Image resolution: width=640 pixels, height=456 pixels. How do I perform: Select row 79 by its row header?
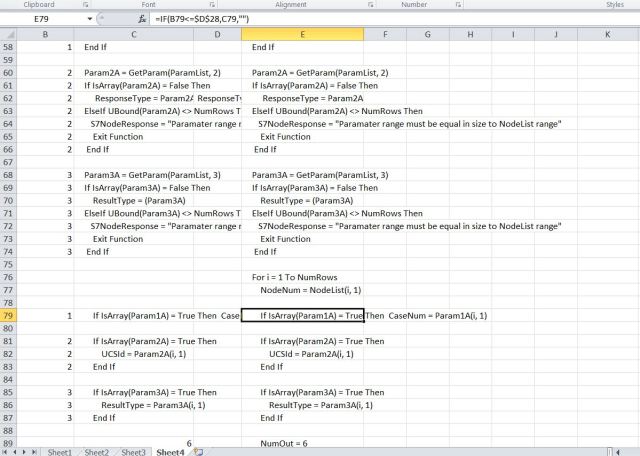(15, 316)
